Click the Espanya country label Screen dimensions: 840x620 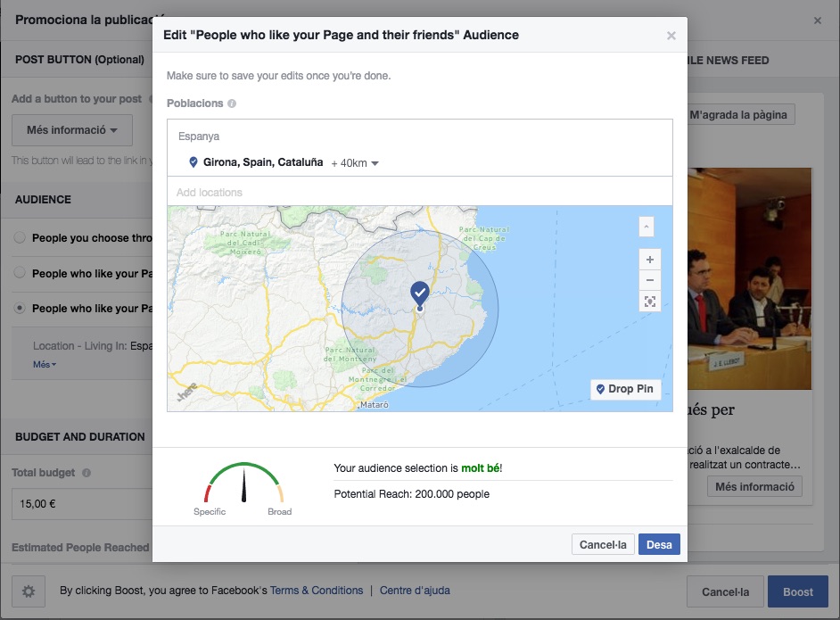(x=199, y=136)
